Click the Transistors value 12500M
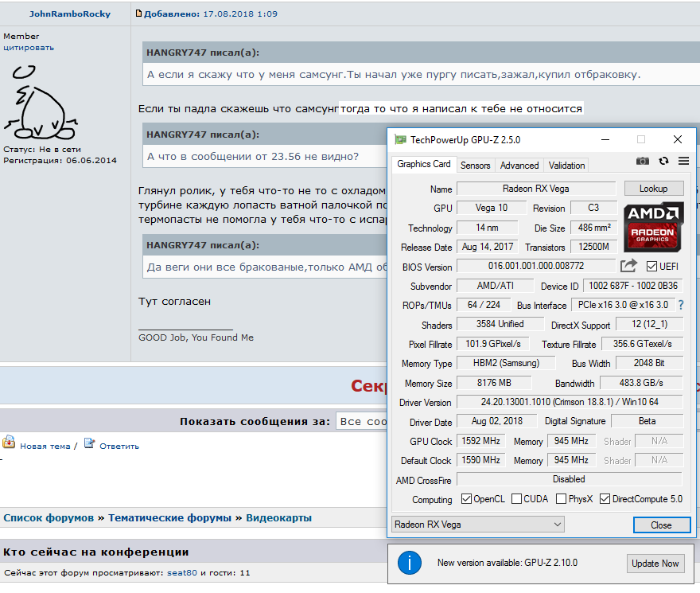700x593 pixels. pyautogui.click(x=593, y=247)
